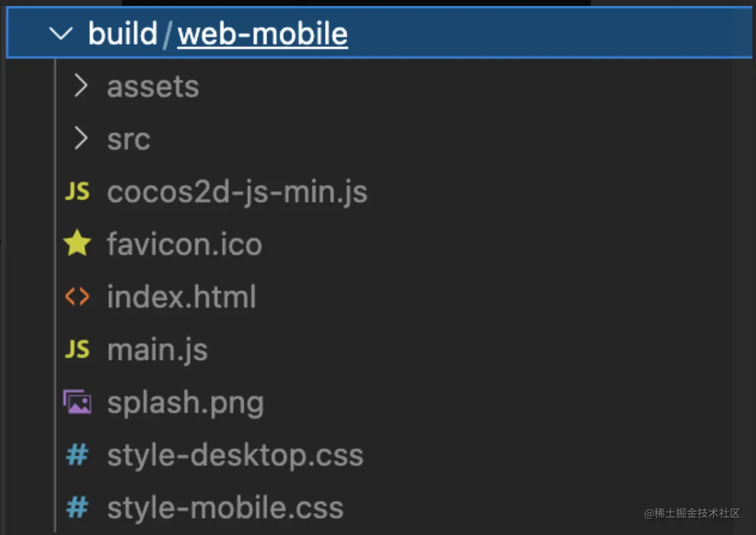
Task: Expand the src folder
Action: [129, 139]
